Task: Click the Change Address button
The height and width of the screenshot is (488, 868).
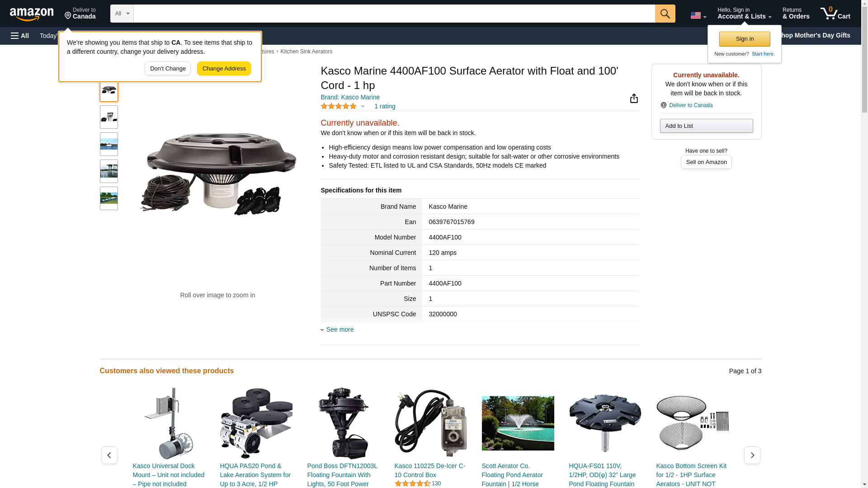Action: pyautogui.click(x=224, y=69)
